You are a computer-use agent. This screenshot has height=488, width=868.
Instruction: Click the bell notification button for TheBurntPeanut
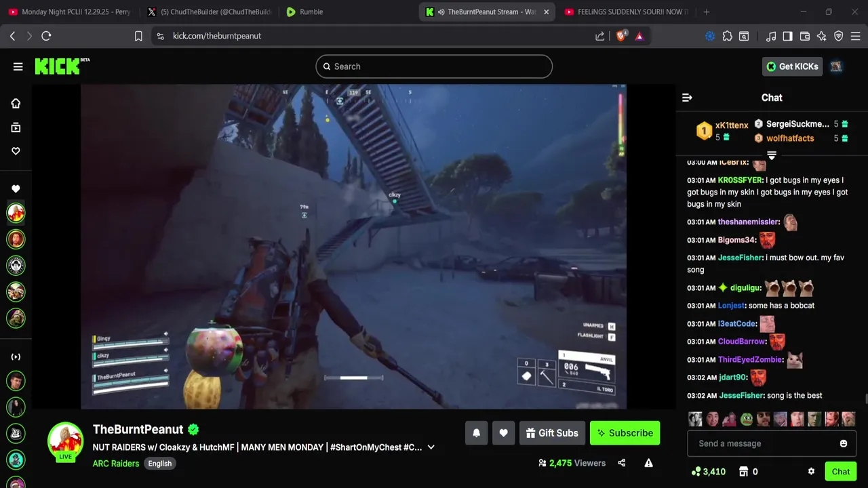(x=476, y=433)
